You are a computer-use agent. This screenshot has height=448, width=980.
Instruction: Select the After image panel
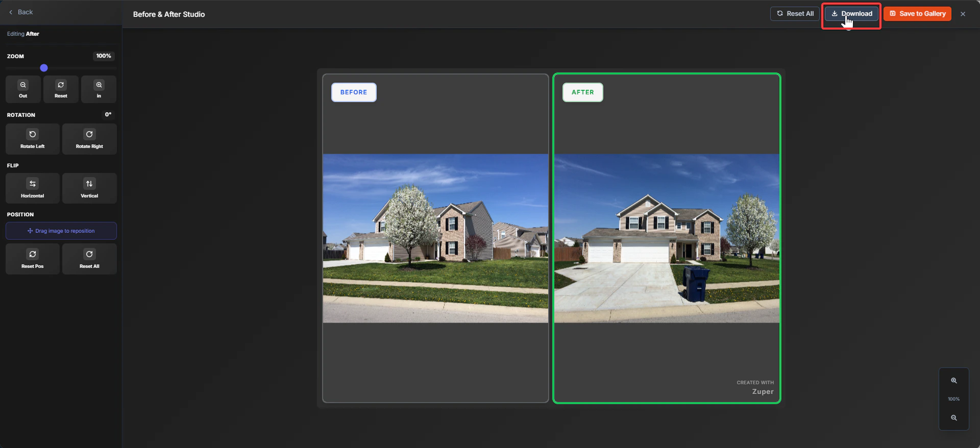667,238
